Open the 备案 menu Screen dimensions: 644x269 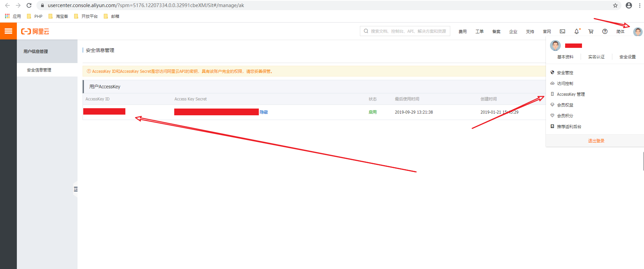coord(496,31)
